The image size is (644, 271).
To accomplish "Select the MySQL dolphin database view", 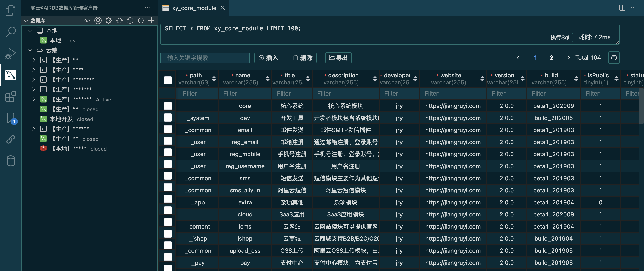I will pos(11,75).
